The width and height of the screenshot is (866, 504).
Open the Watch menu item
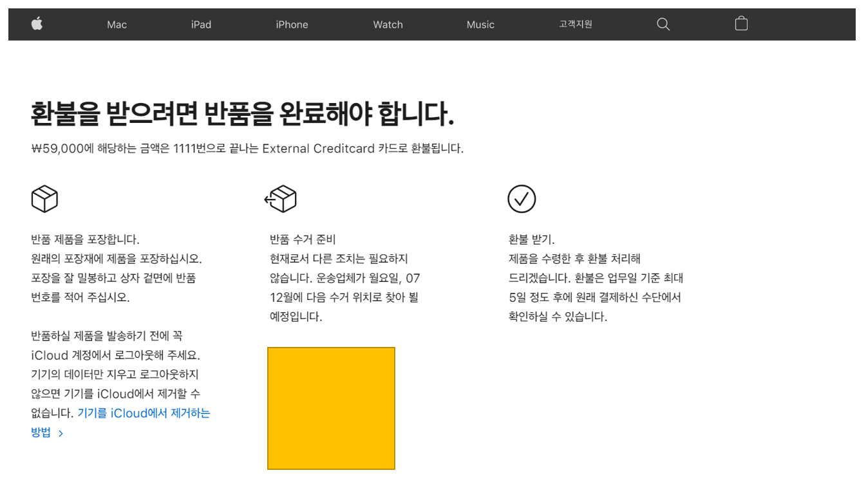click(x=388, y=24)
